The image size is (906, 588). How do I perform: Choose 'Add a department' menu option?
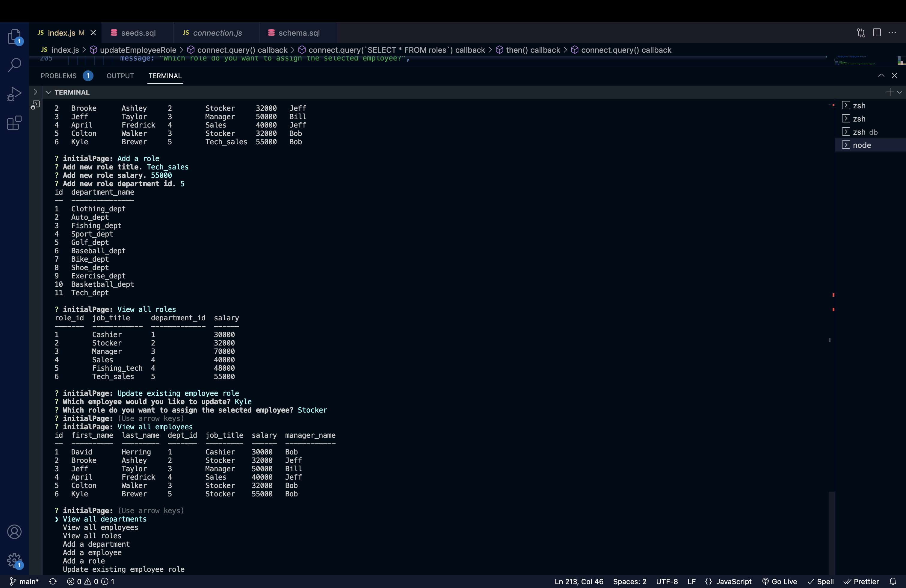pos(96,544)
